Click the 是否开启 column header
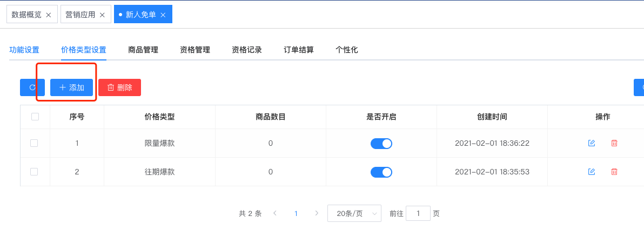Screen dimensions: 644x250 (x=381, y=117)
